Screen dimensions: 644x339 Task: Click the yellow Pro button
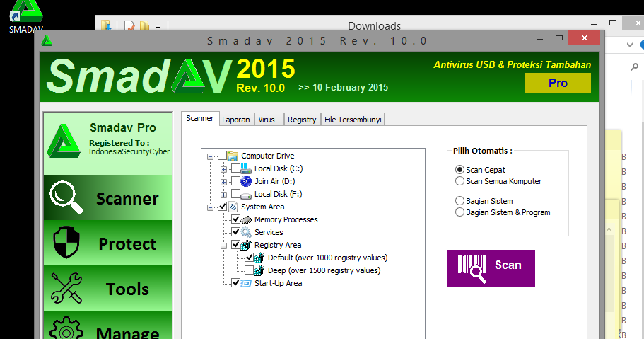click(558, 83)
